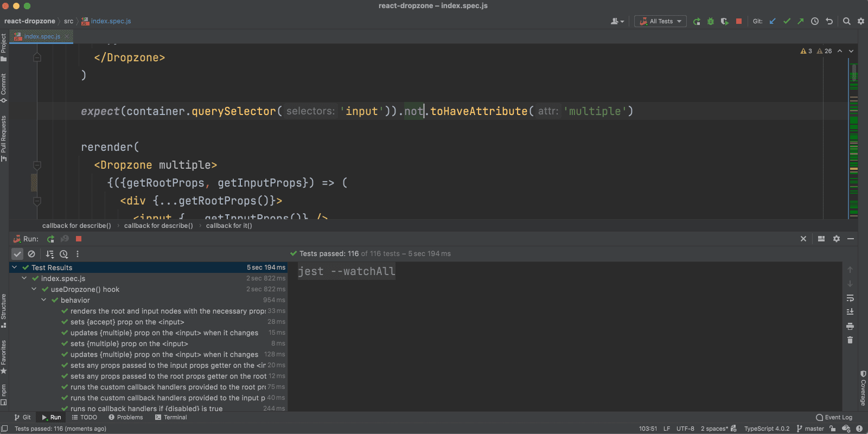Rerun All Tests from main toolbar
Image resolution: width=868 pixels, height=434 pixels.
(x=697, y=21)
